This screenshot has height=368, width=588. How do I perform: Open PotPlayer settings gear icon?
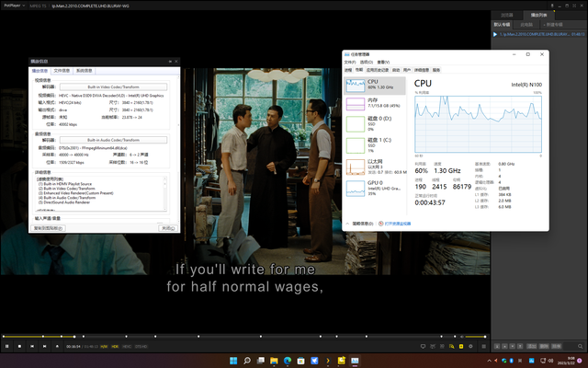[x=470, y=346]
